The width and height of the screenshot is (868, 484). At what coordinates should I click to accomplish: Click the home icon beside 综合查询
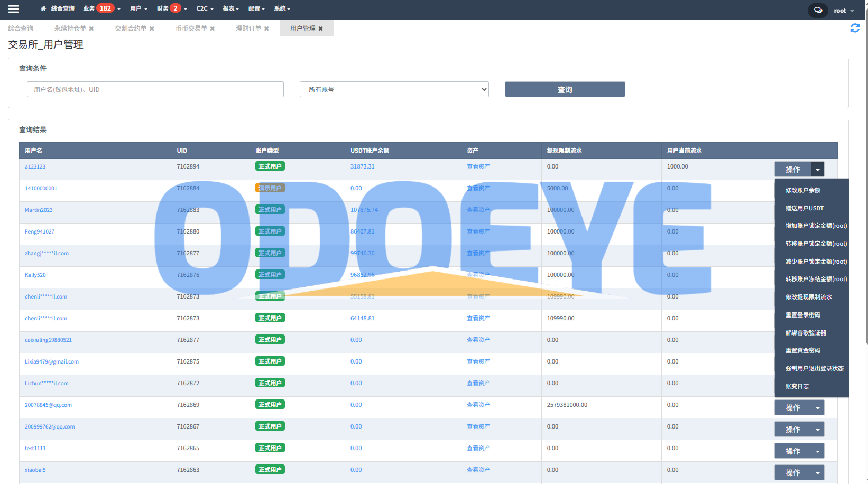[x=43, y=8]
